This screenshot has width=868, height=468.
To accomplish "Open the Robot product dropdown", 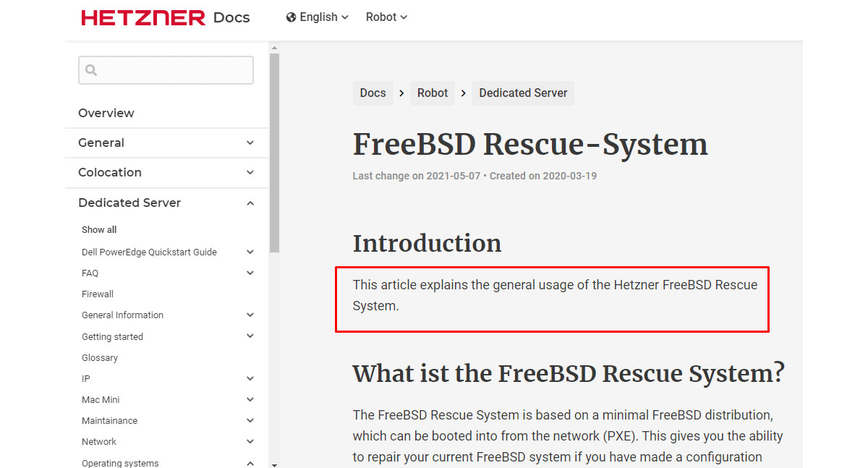I will click(x=386, y=17).
